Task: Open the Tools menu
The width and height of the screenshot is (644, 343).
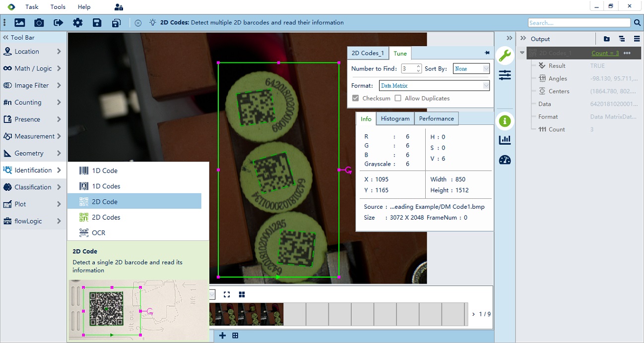Action: pyautogui.click(x=58, y=7)
